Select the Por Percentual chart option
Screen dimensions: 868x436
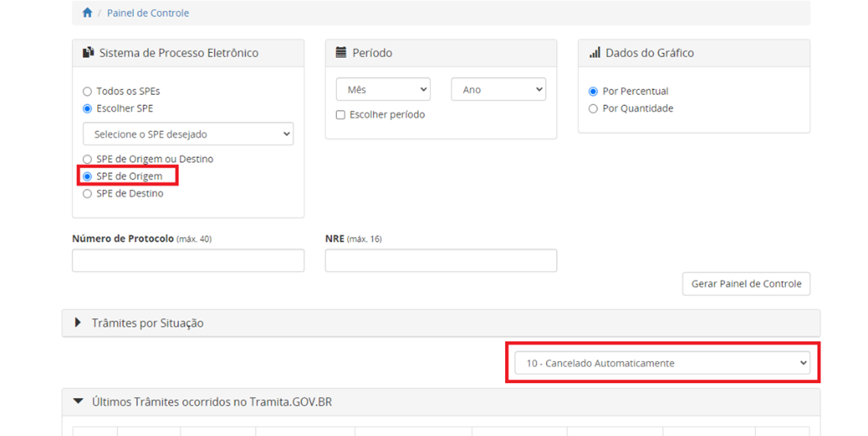[593, 92]
